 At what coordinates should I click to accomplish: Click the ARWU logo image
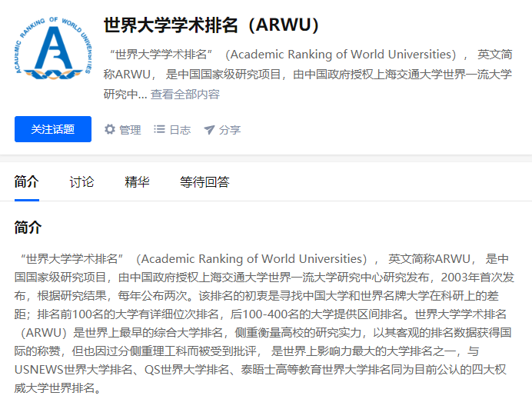point(53,48)
